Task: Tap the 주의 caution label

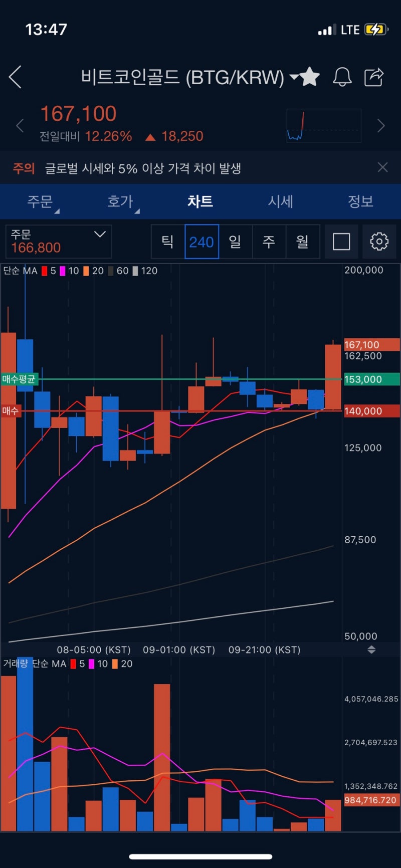Action: (24, 168)
